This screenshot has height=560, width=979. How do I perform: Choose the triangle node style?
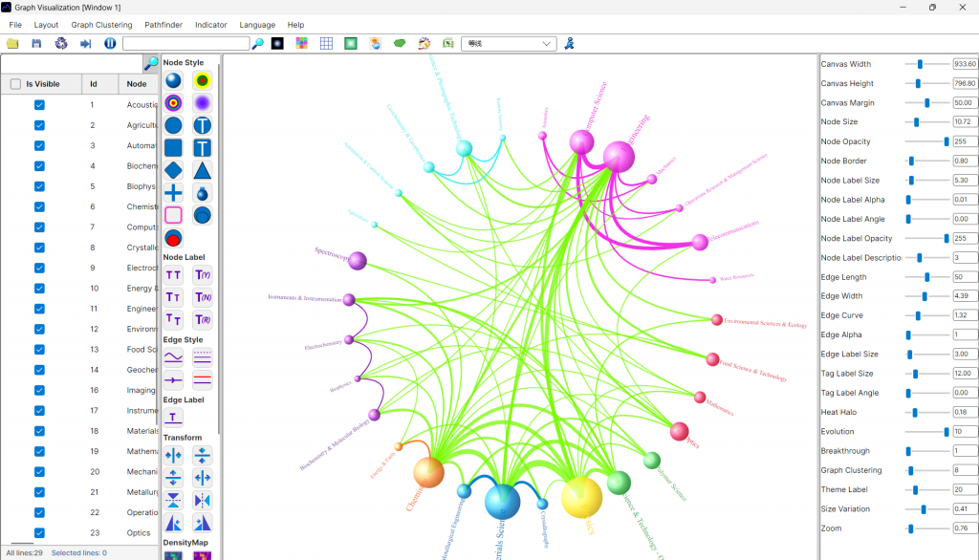click(203, 170)
